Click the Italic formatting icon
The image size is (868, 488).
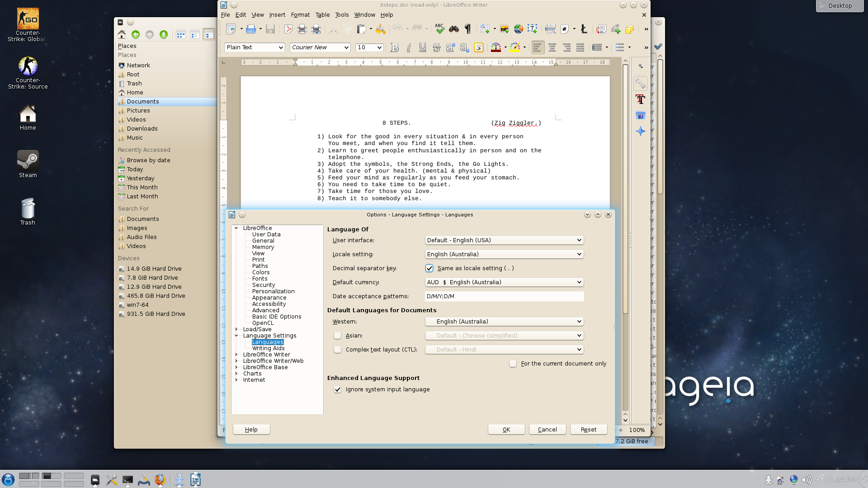pos(409,47)
